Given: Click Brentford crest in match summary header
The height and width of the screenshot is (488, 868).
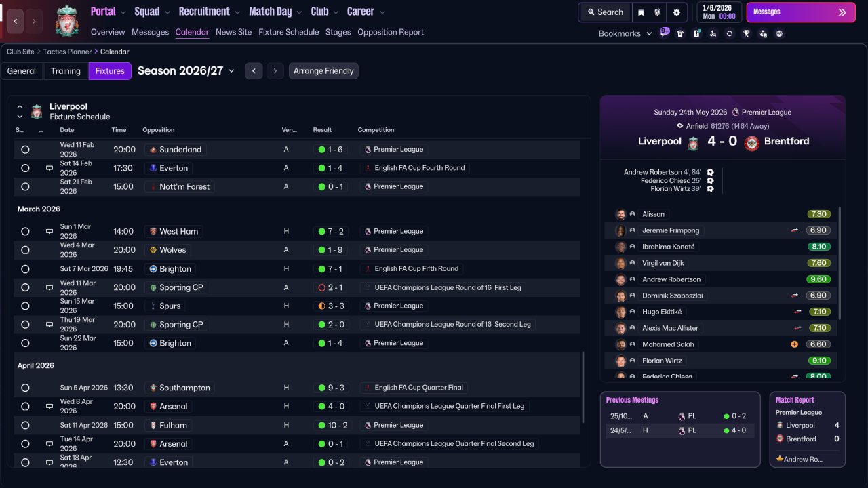Looking at the screenshot, I should point(751,143).
